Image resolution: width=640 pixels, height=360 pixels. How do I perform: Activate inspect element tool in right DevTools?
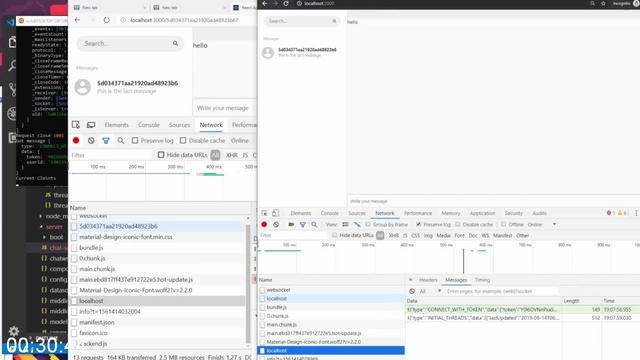click(264, 213)
